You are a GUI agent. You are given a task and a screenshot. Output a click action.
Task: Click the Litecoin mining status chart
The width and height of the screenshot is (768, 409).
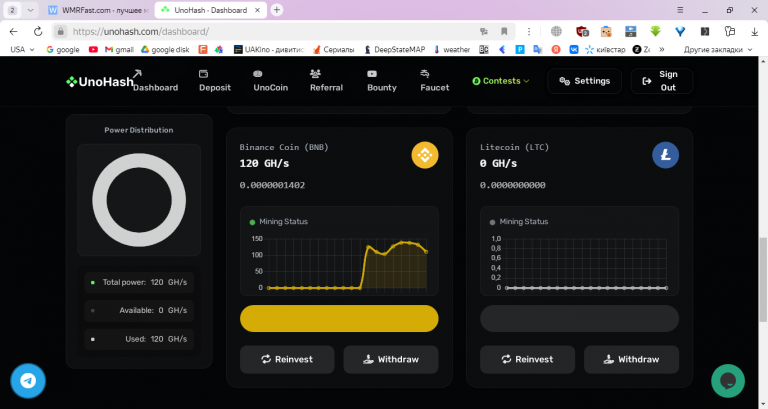[x=579, y=263]
